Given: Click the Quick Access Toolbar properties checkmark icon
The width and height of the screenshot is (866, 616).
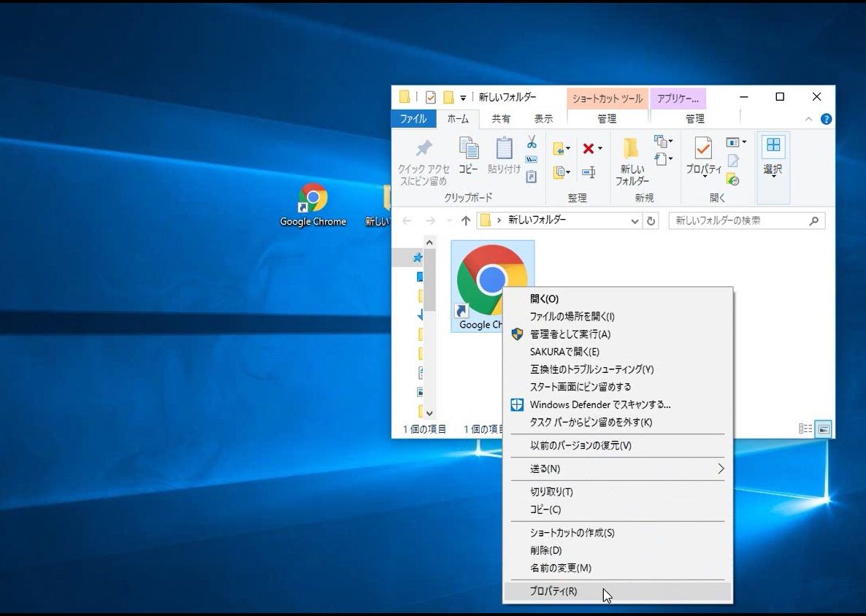Looking at the screenshot, I should (x=431, y=98).
